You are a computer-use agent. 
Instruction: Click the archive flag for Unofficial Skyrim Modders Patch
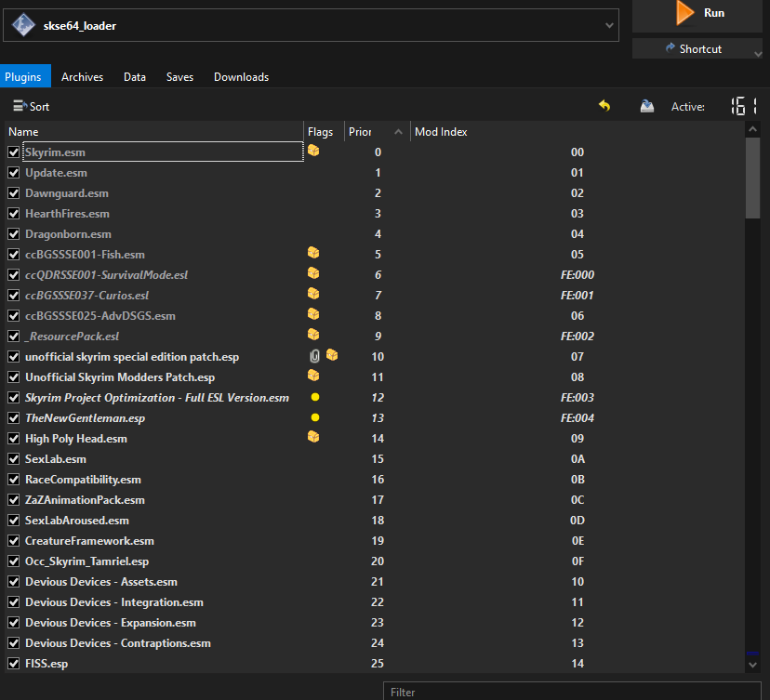313,376
